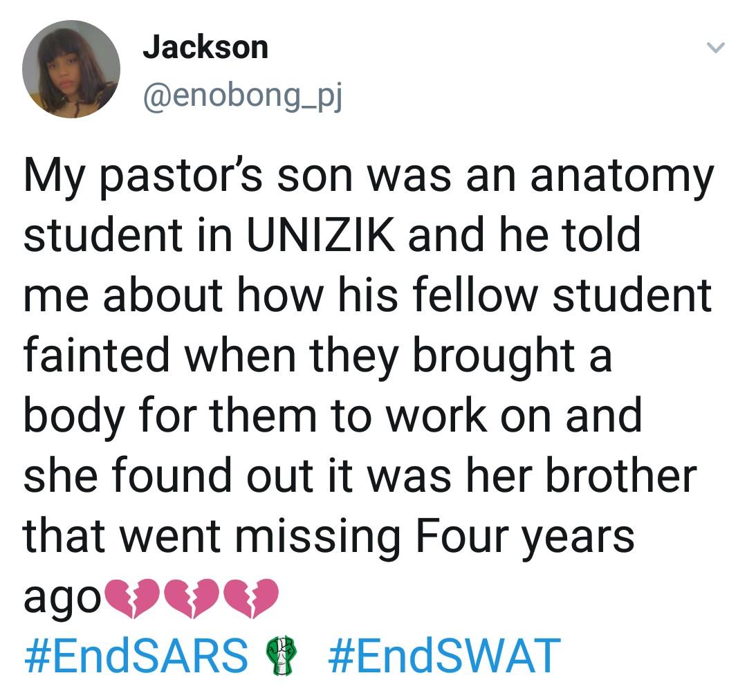Screen dimensions: 747x700
Task: Open the #EndSARS hashtag
Action: [x=136, y=654]
